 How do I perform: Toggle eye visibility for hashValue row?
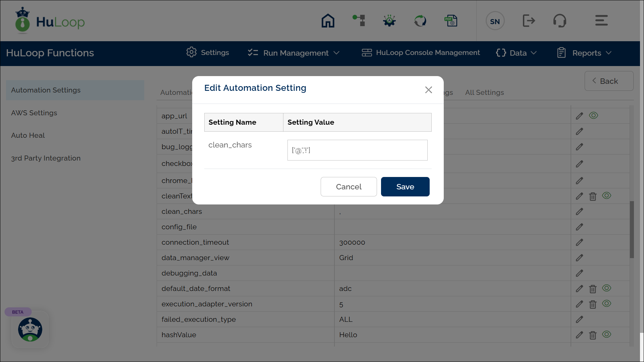606,335
